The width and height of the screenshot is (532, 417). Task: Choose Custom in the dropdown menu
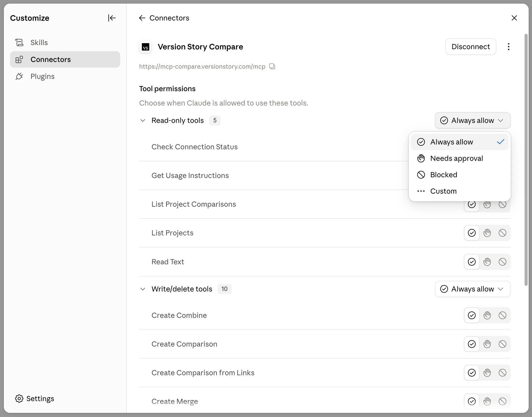click(460, 191)
